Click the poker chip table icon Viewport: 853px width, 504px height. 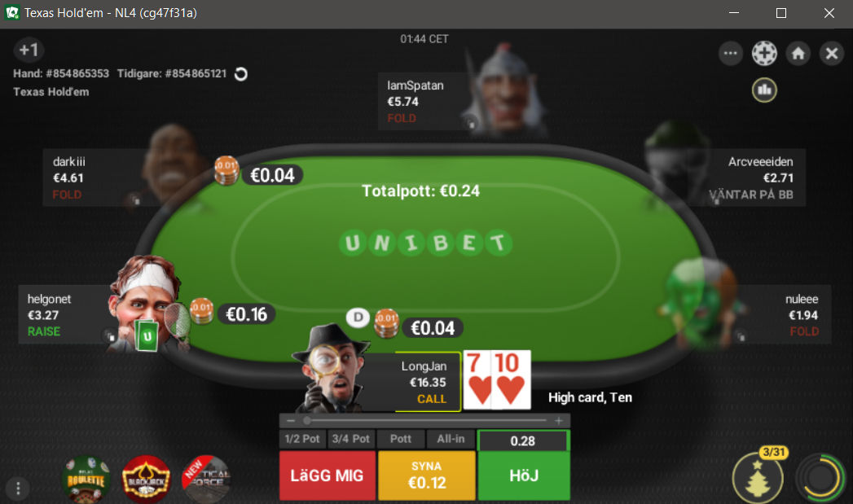pos(764,53)
